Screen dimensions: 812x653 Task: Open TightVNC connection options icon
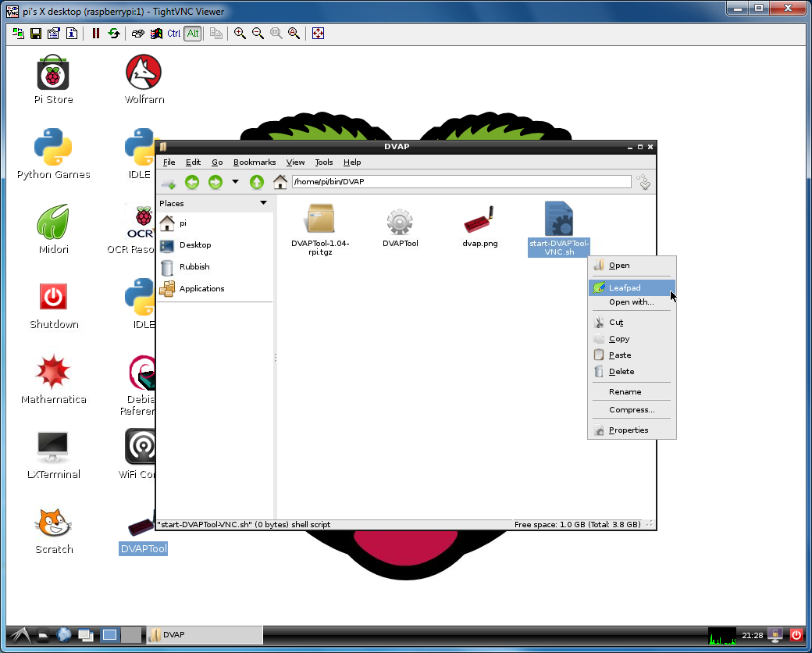pos(54,34)
